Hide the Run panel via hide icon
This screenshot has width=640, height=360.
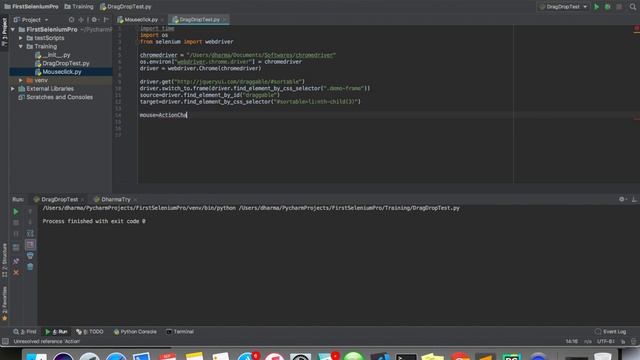[634, 200]
